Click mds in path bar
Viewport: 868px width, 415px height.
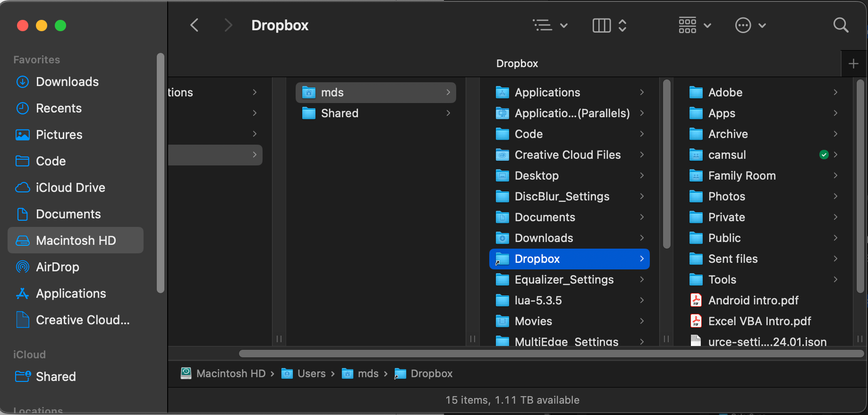click(360, 374)
